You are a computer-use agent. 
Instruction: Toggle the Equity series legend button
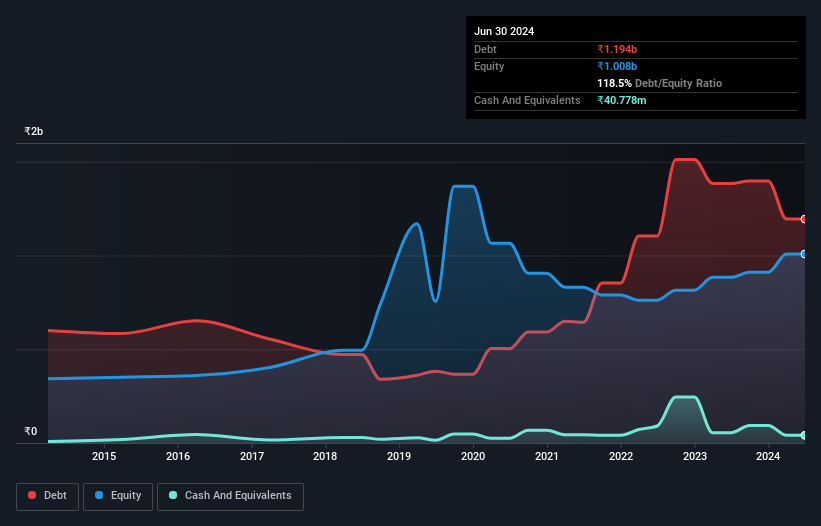(118, 496)
